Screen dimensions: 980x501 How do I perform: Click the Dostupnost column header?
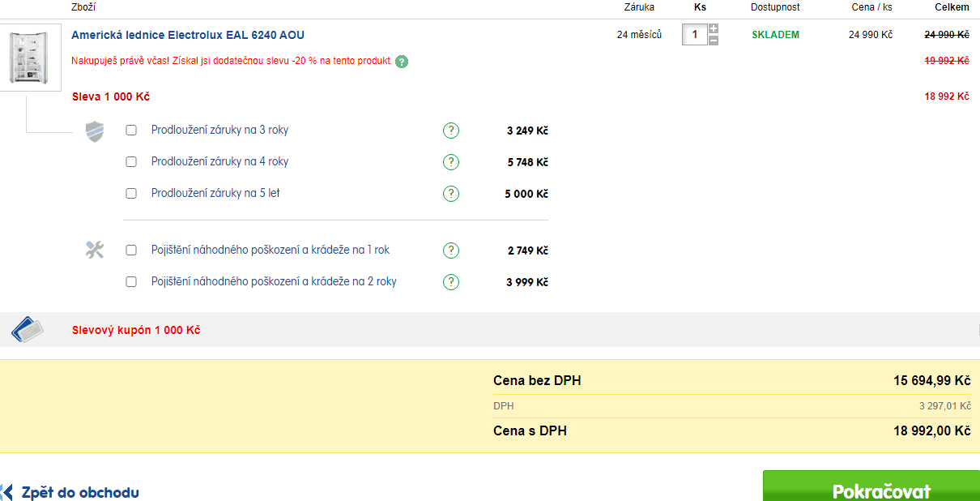click(x=775, y=7)
